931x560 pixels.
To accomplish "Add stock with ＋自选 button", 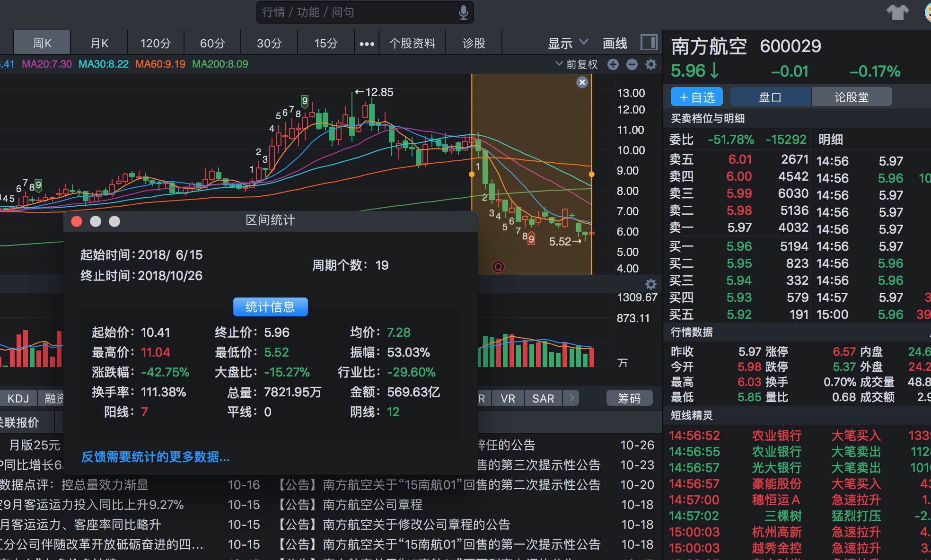I will 697,97.
